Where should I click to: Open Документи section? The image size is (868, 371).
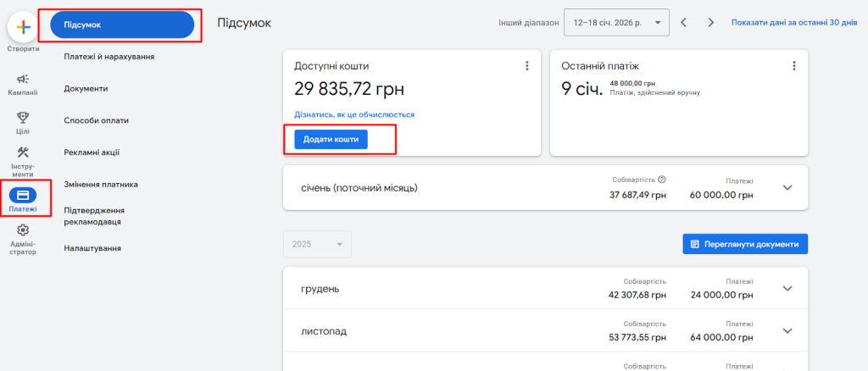86,88
